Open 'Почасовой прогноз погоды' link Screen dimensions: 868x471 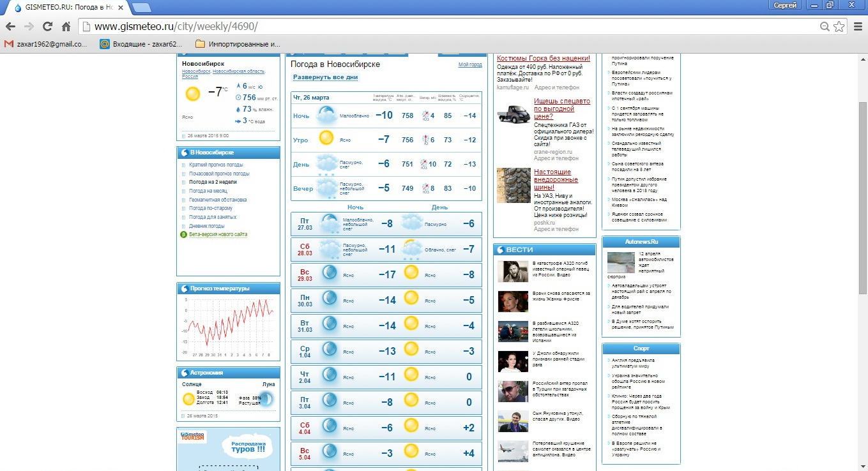click(219, 174)
